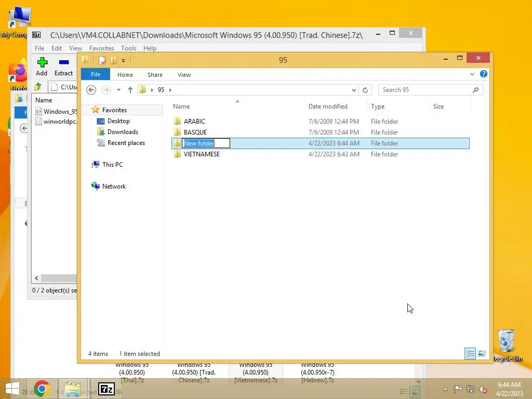The image size is (532, 399).
Task: Open Desktop in the navigation pane
Action: click(118, 121)
